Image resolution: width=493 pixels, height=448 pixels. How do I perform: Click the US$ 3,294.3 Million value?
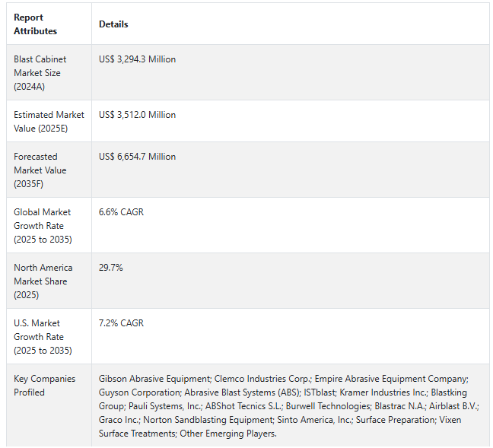(x=137, y=59)
